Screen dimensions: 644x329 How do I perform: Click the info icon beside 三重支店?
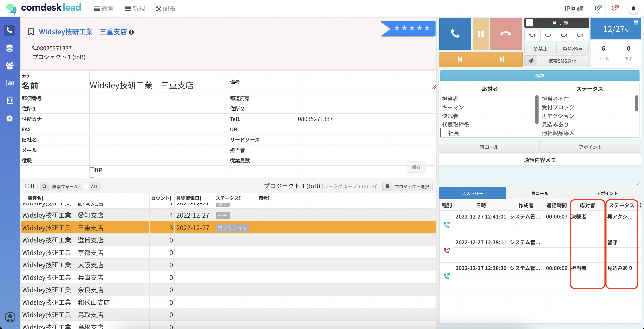[x=131, y=32]
